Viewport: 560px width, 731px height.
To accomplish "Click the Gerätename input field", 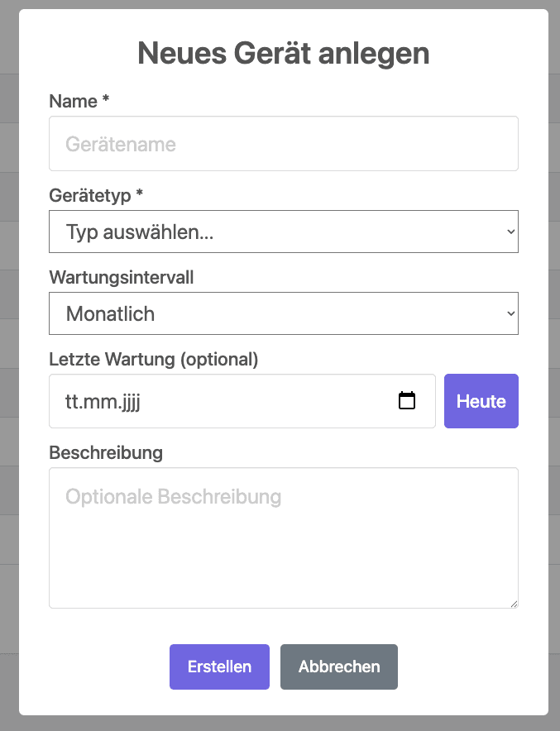I will pos(283,144).
